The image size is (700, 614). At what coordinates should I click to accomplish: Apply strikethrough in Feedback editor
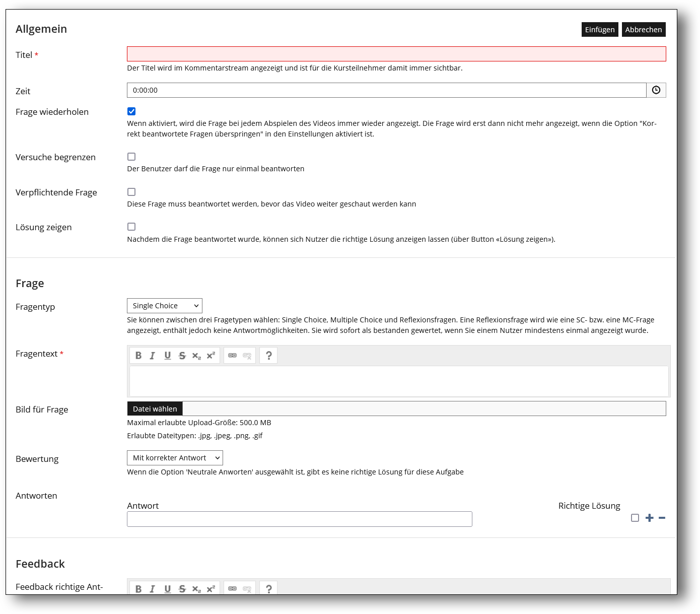182,589
